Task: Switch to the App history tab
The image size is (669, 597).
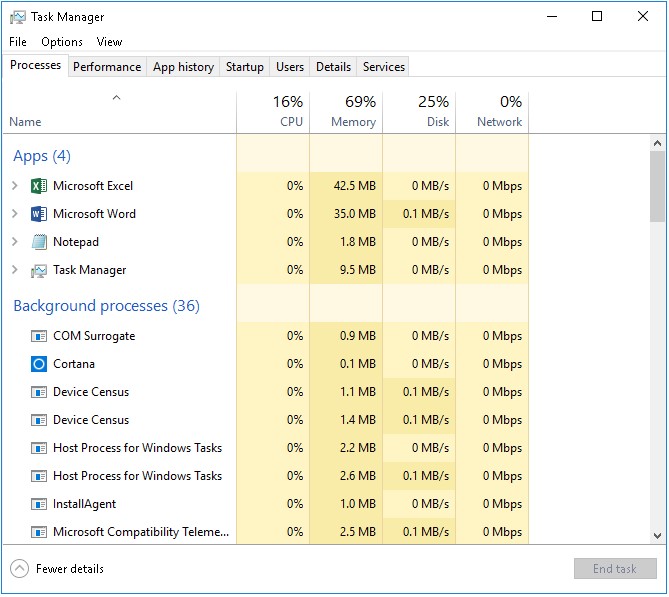Action: pos(183,67)
